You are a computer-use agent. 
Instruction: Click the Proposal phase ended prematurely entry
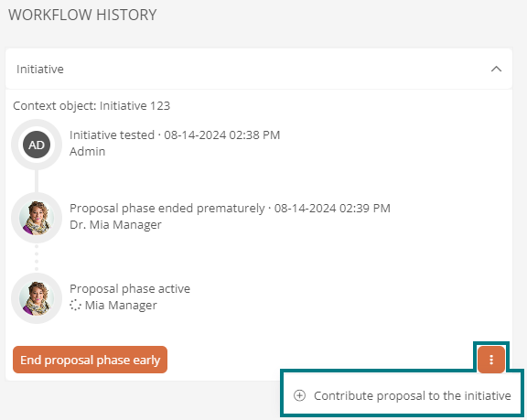tap(230, 209)
